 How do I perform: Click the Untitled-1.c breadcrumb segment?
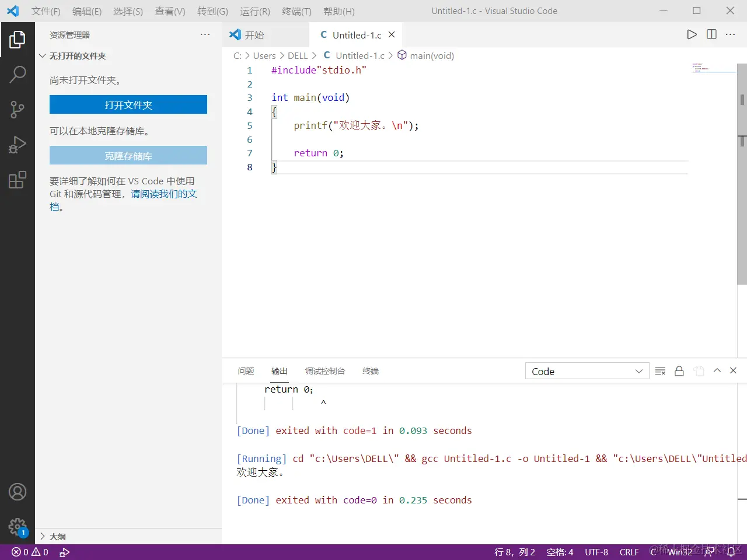[x=354, y=55]
